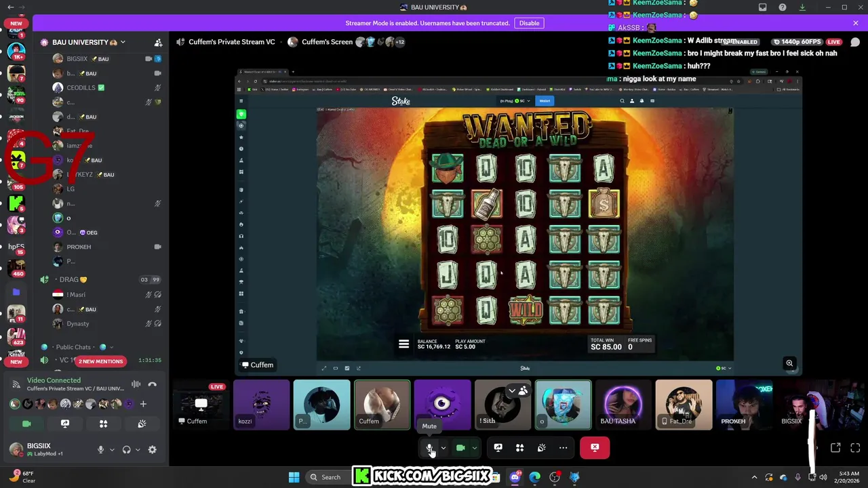The height and width of the screenshot is (488, 868).
Task: Open the activities icon in call controls
Action: [x=519, y=447]
